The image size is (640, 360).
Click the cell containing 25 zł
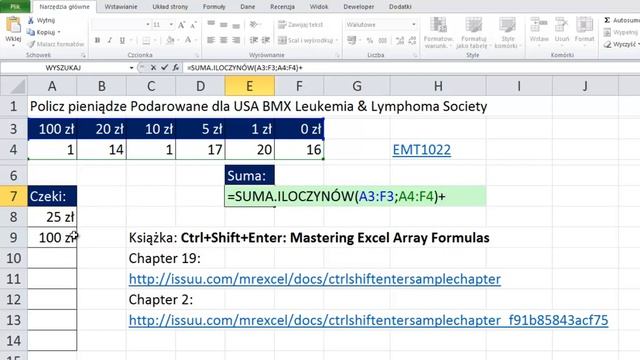pyautogui.click(x=52, y=217)
